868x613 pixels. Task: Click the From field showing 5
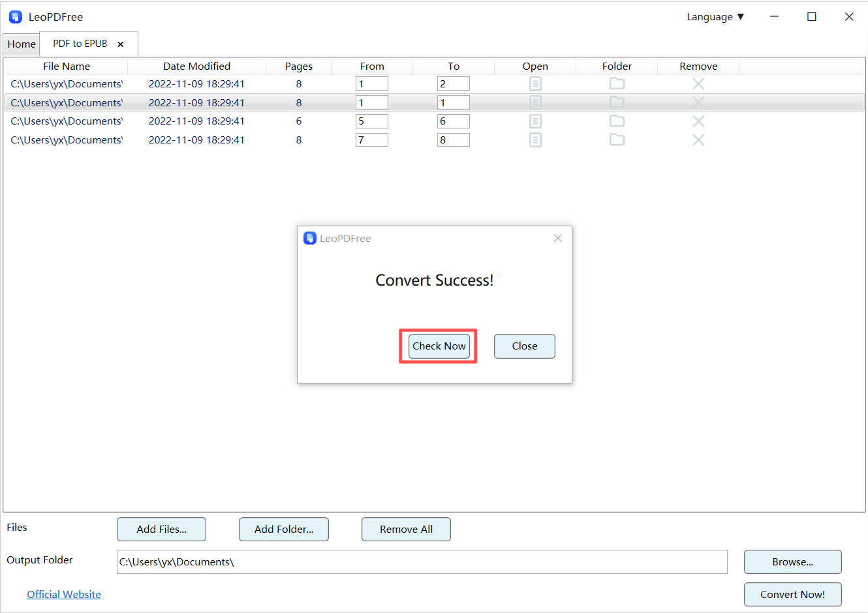click(372, 121)
